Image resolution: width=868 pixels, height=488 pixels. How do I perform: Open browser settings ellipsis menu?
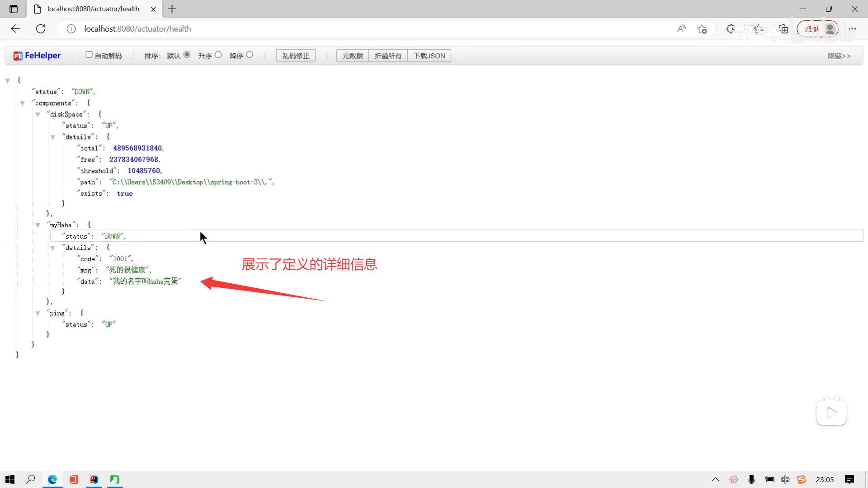(x=852, y=29)
